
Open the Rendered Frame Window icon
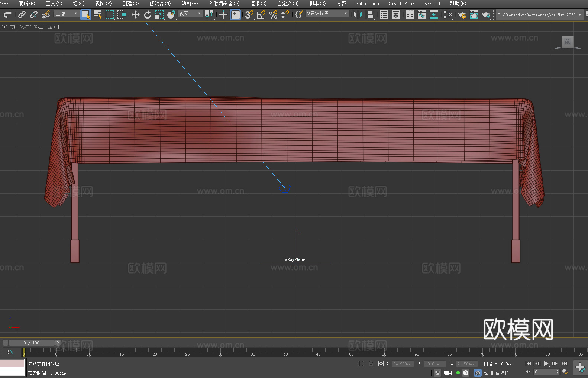tap(474, 14)
